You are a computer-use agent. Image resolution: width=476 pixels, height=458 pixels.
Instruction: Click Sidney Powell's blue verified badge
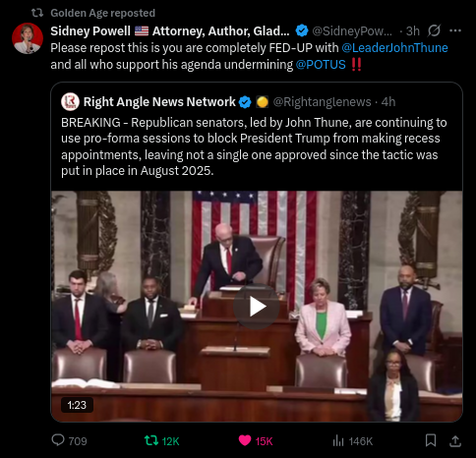click(x=302, y=30)
